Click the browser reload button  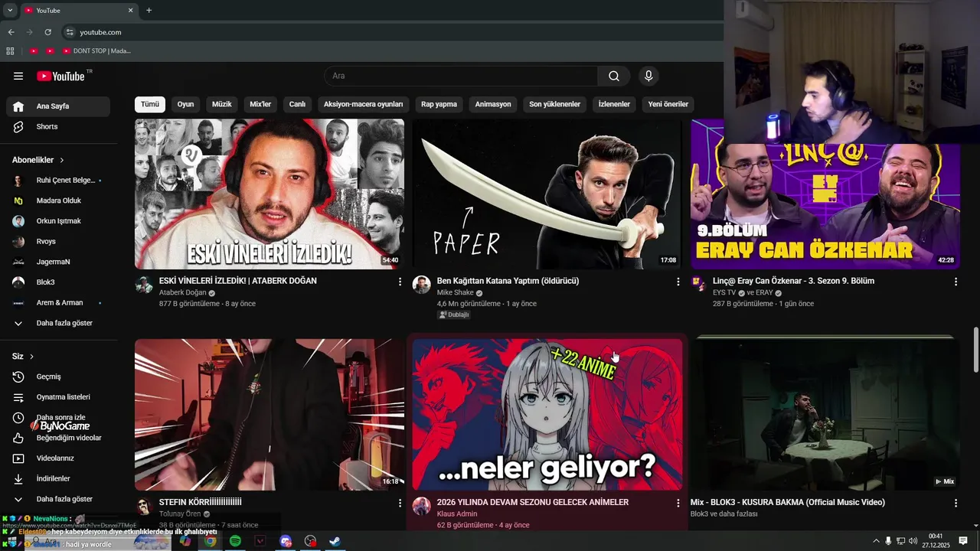click(47, 32)
